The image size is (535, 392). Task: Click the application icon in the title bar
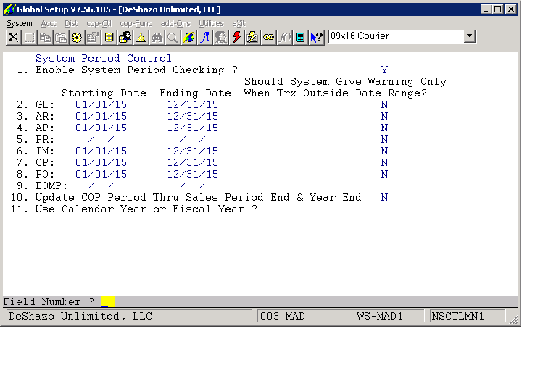(9, 9)
